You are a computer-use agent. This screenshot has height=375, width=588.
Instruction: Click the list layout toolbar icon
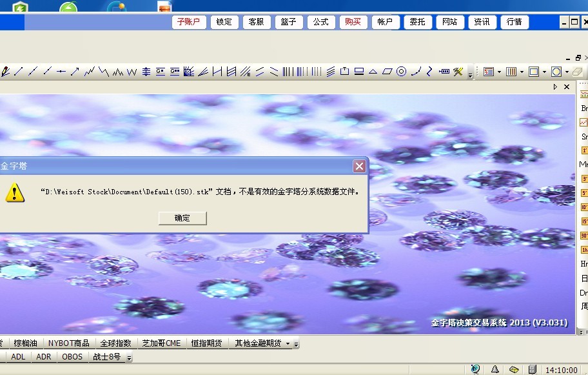(489, 72)
